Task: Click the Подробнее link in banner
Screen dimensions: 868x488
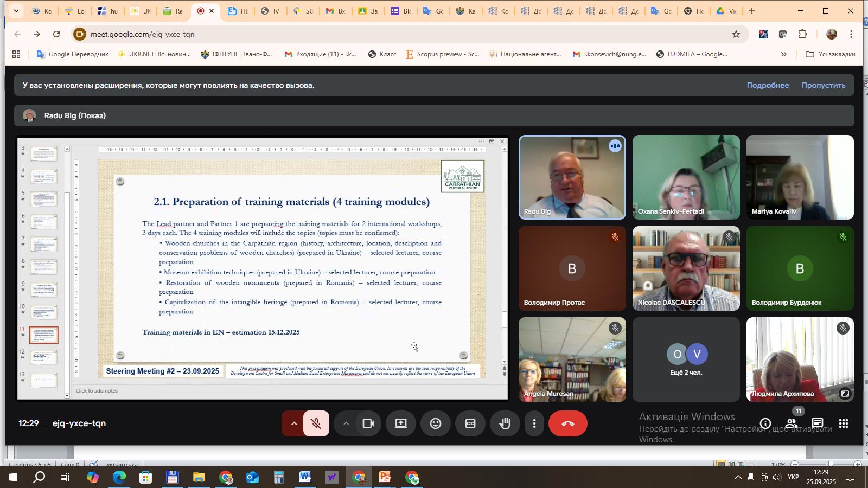Action: point(767,85)
